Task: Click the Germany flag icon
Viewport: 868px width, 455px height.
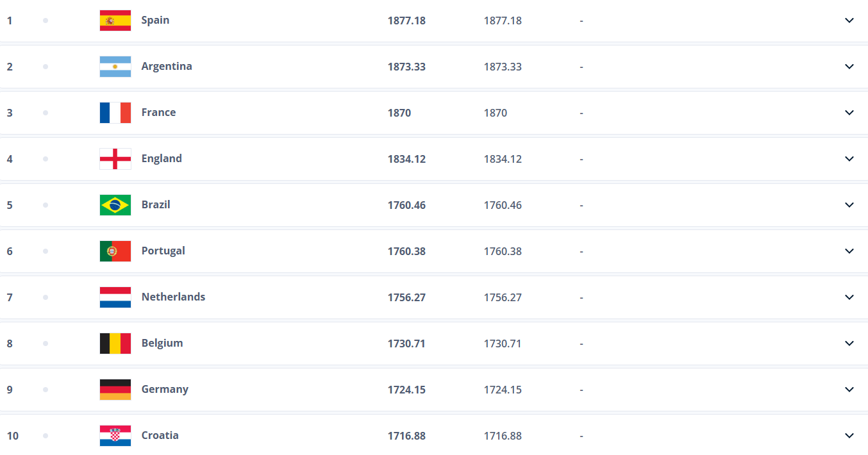Action: click(x=115, y=390)
